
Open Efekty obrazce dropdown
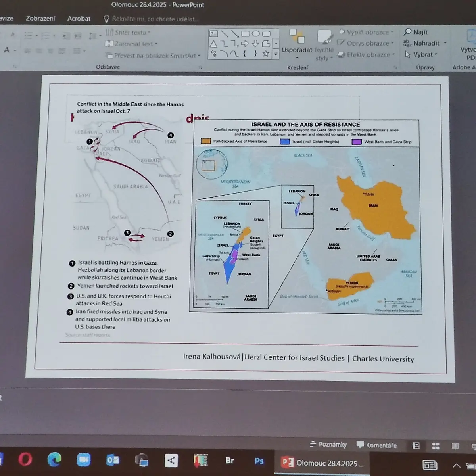pyautogui.click(x=366, y=55)
